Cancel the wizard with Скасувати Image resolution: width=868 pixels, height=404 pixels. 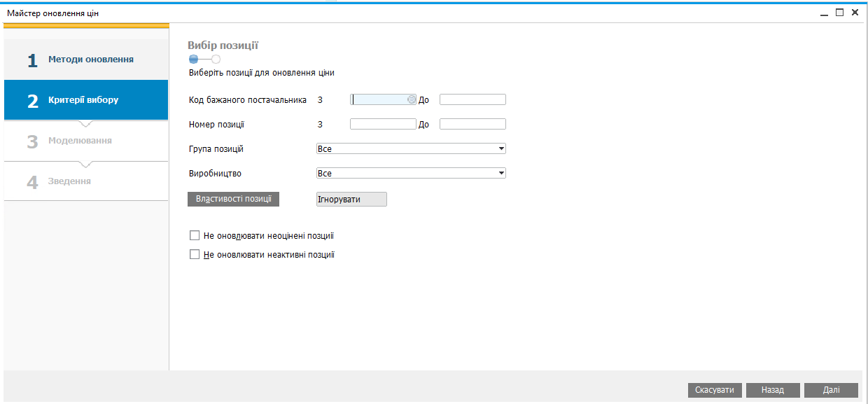coord(715,390)
